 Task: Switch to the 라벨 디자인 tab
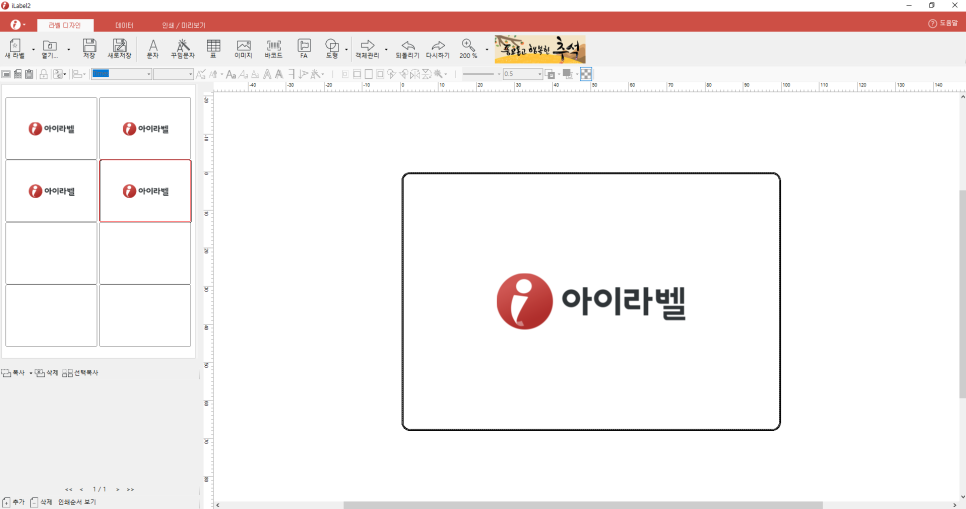pyautogui.click(x=65, y=25)
